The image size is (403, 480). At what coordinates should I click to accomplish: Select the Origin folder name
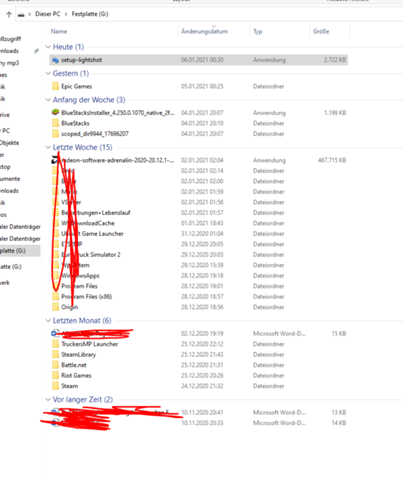[x=70, y=307]
